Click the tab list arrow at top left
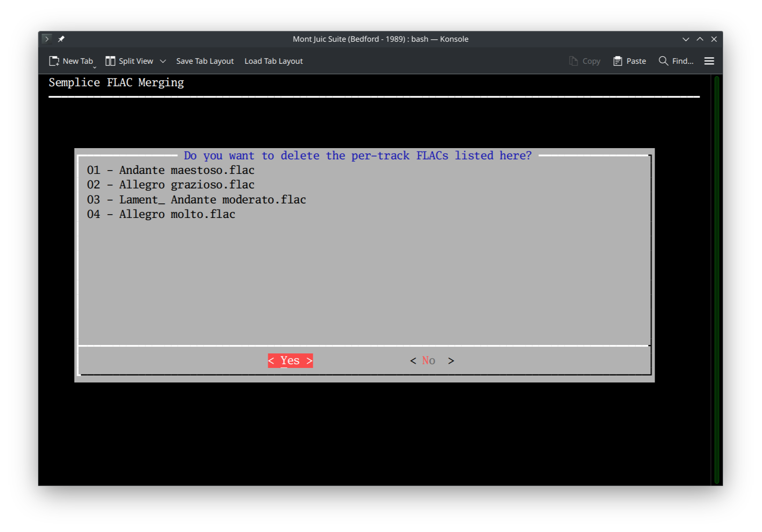The height and width of the screenshot is (532, 762). pyautogui.click(x=46, y=39)
